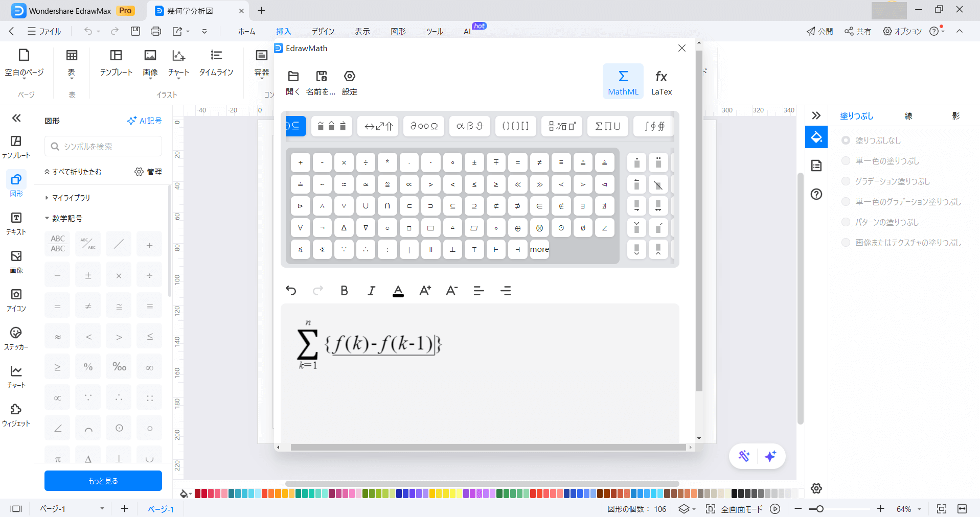Image resolution: width=980 pixels, height=517 pixels.
Task: Insert the union symbol
Action: point(366,206)
